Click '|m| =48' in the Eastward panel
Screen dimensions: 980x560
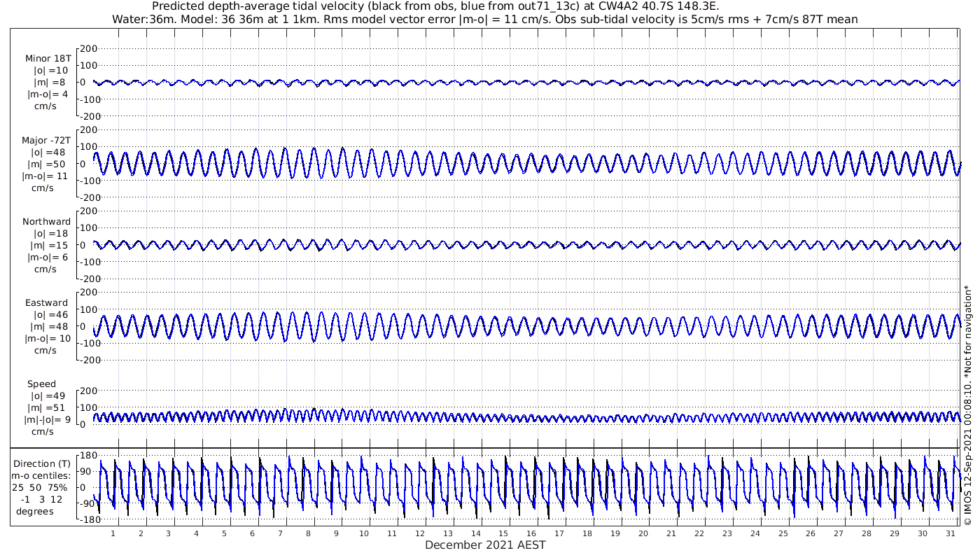(50, 327)
